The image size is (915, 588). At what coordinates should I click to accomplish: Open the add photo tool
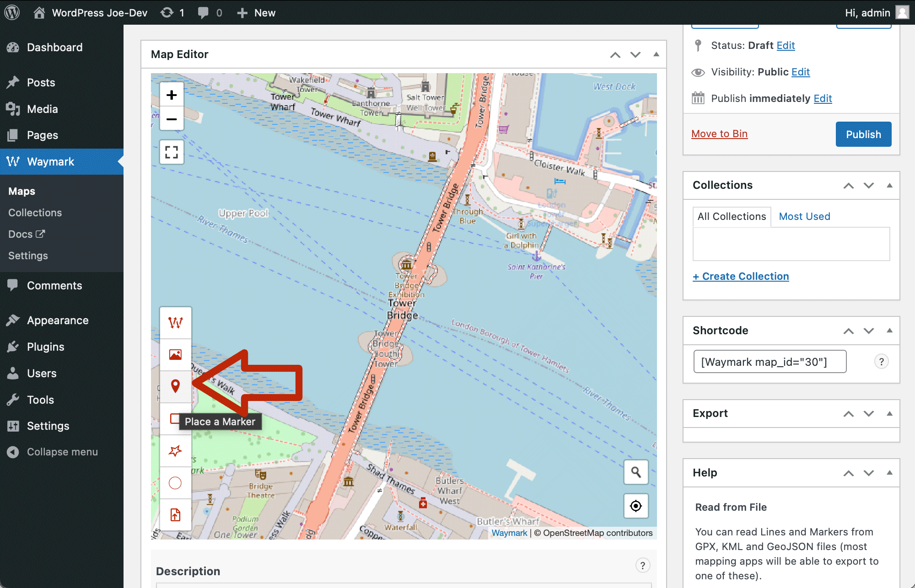pyautogui.click(x=175, y=354)
